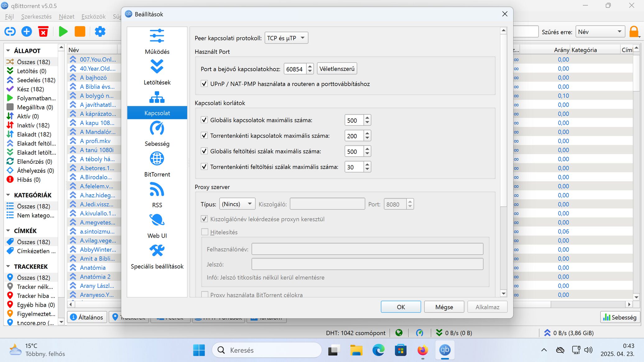Screen dimensions: 644x362
Task: Open the Szerkesztés menu
Action: point(36,16)
